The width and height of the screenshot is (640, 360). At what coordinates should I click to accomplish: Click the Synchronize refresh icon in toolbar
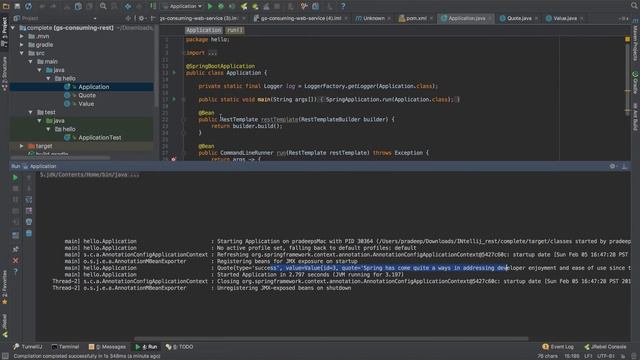pos(28,6)
